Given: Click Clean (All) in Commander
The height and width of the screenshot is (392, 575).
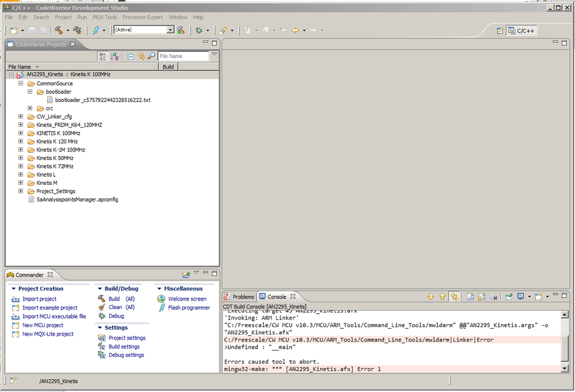Looking at the screenshot, I should pyautogui.click(x=121, y=307).
